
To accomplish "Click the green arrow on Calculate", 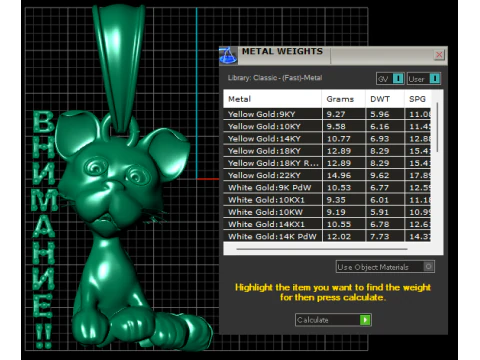I will point(365,320).
